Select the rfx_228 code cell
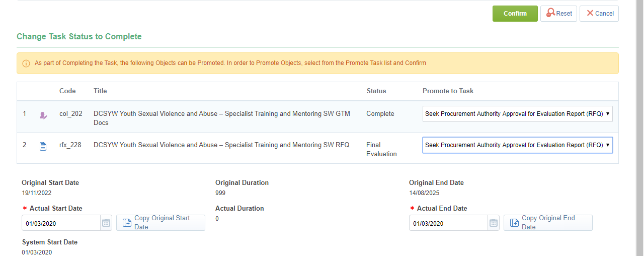 70,145
